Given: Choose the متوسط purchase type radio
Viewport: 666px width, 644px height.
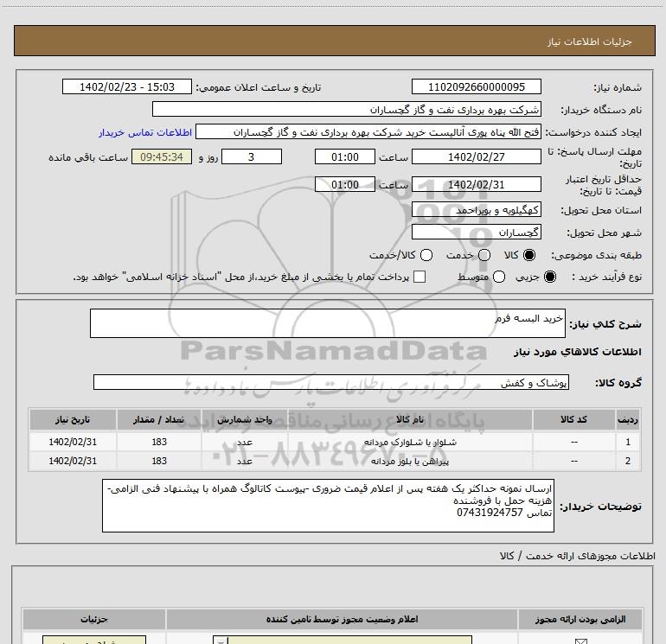Looking at the screenshot, I should (499, 277).
